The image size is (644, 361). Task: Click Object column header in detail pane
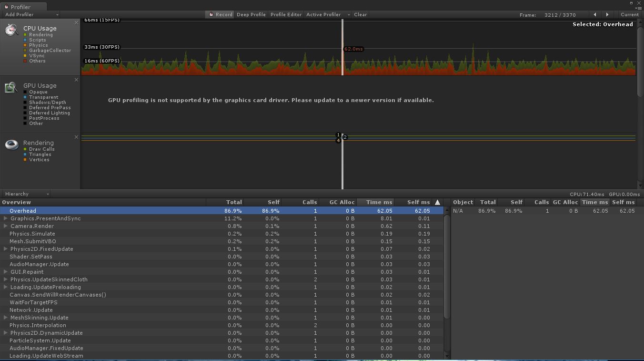tap(463, 202)
